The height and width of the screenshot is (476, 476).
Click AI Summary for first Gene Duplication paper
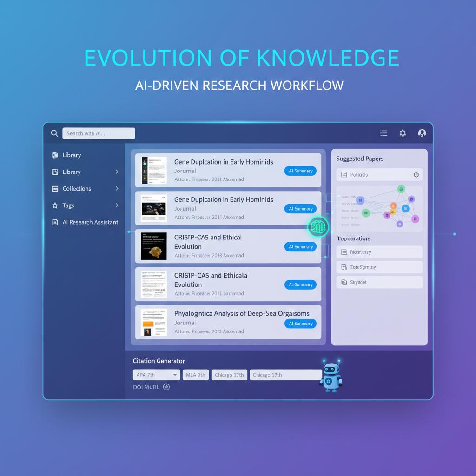point(300,171)
